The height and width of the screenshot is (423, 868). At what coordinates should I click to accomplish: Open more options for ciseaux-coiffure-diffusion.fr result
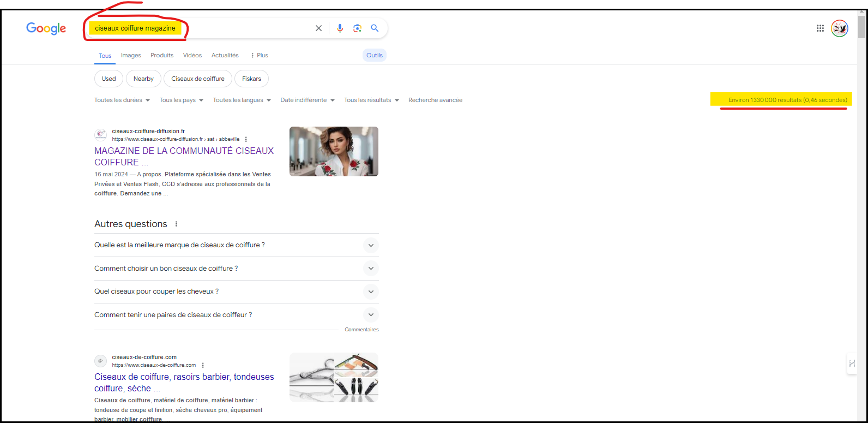[x=246, y=139]
